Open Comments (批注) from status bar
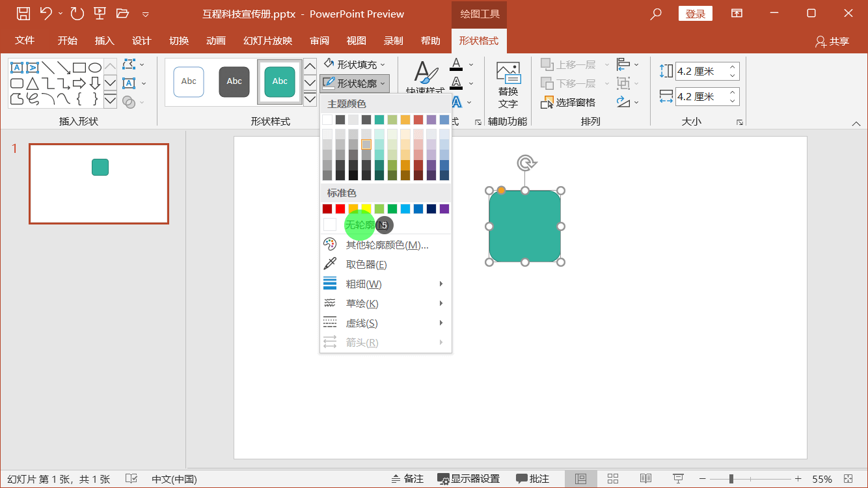This screenshot has height=488, width=868. (533, 479)
